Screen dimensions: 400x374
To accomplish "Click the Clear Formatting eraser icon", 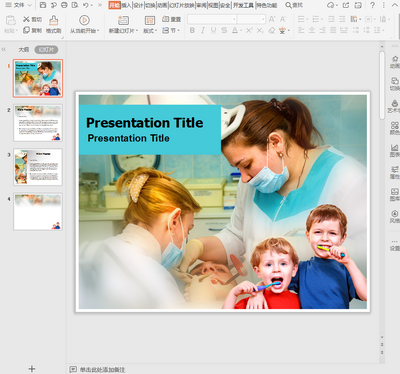I will click(272, 30).
